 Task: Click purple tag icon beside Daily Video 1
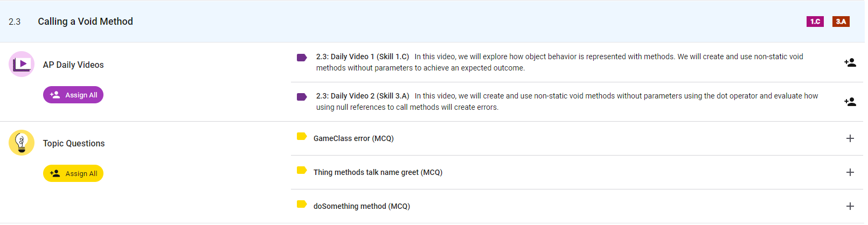pyautogui.click(x=302, y=58)
